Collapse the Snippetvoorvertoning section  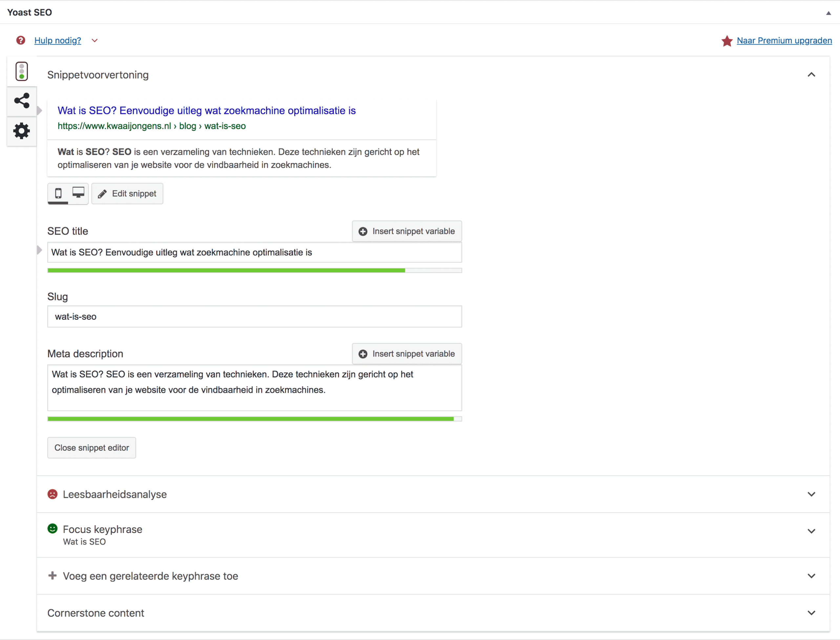pos(811,75)
